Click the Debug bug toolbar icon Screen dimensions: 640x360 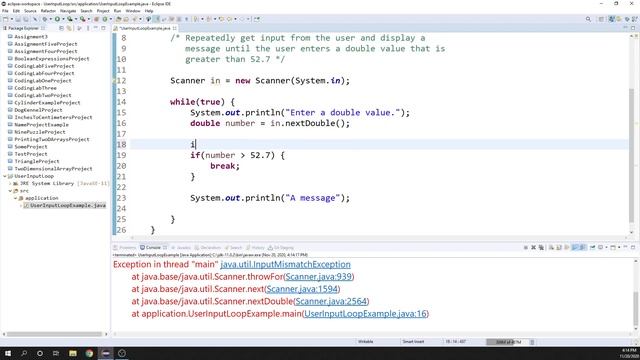point(44,19)
